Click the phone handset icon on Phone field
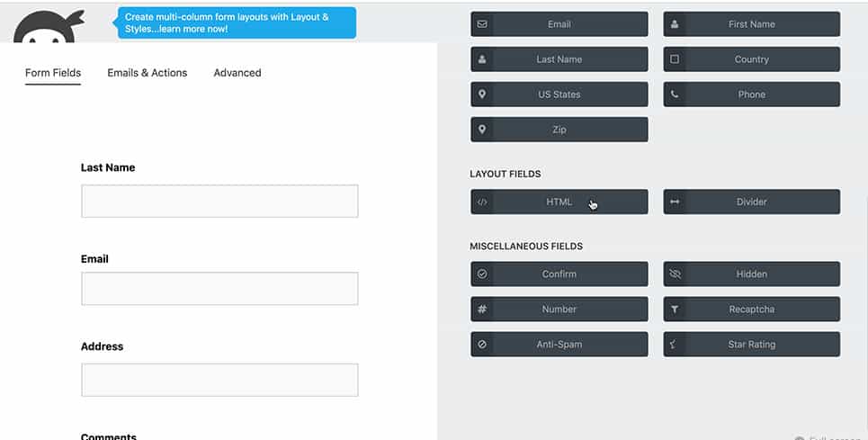 point(675,94)
